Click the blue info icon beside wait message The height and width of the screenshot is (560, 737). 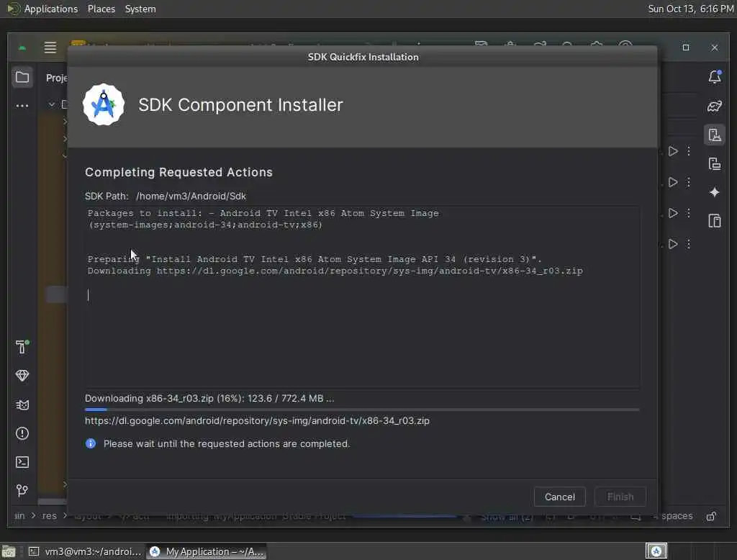[91, 443]
